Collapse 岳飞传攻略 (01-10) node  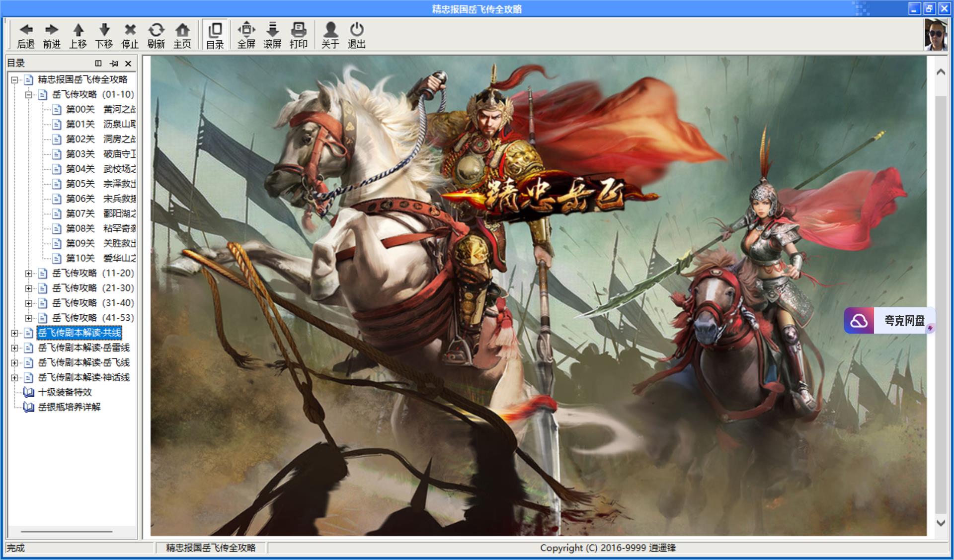[x=28, y=94]
